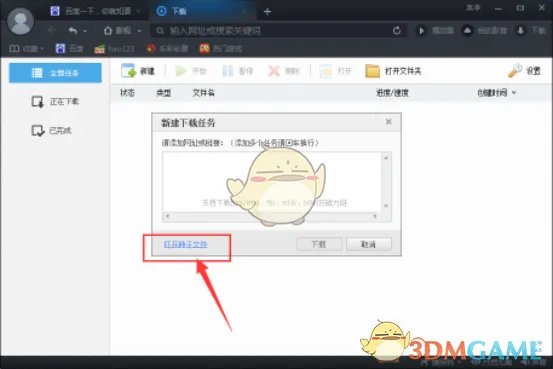Click the 打开 open file toolbar button

335,71
